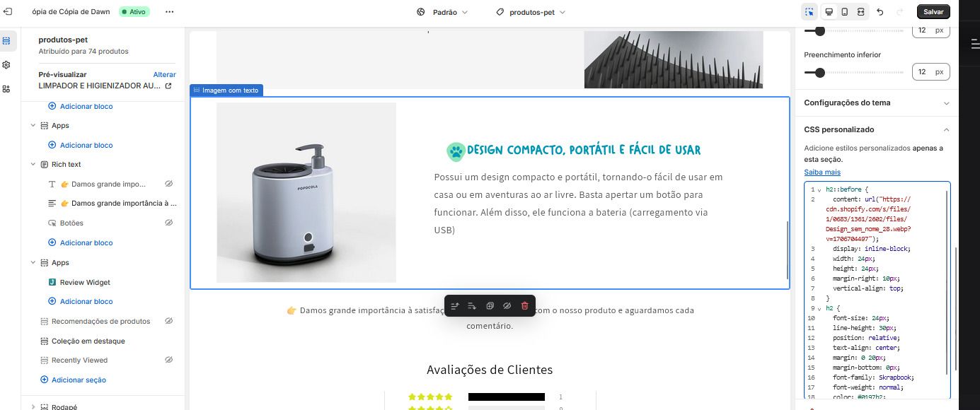The image size is (980, 410).
Task: Switch to mobile preview icon
Action: tap(844, 12)
